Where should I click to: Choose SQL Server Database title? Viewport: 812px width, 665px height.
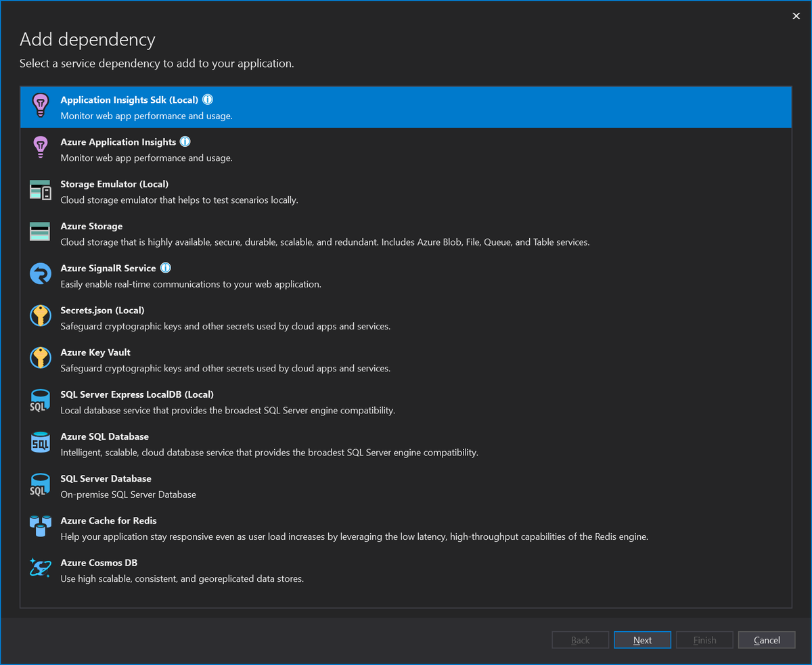(106, 478)
